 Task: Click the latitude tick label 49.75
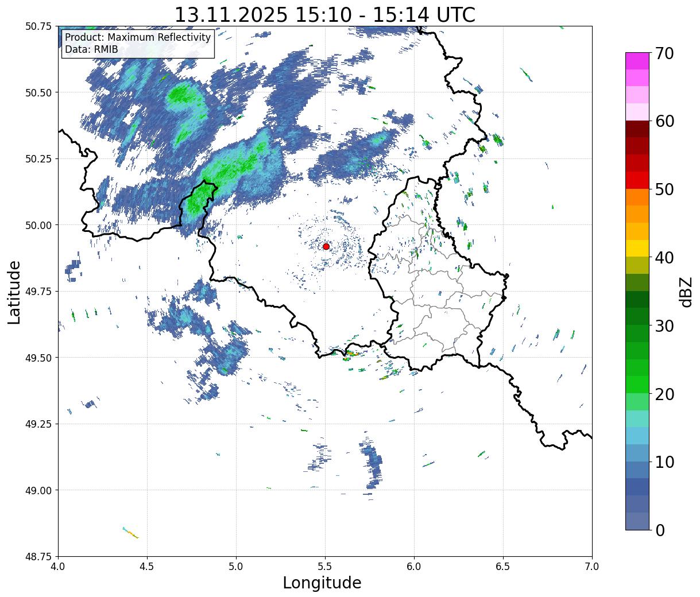tap(38, 292)
